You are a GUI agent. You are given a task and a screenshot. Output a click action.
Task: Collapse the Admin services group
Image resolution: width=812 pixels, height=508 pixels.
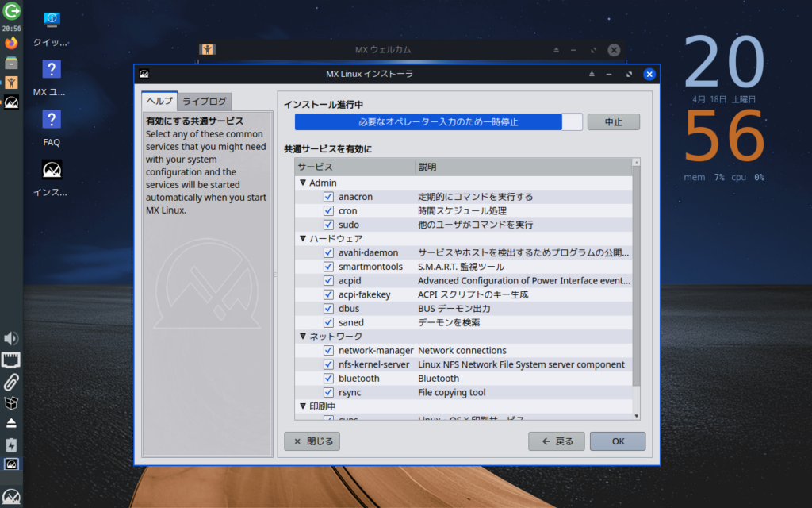[303, 183]
